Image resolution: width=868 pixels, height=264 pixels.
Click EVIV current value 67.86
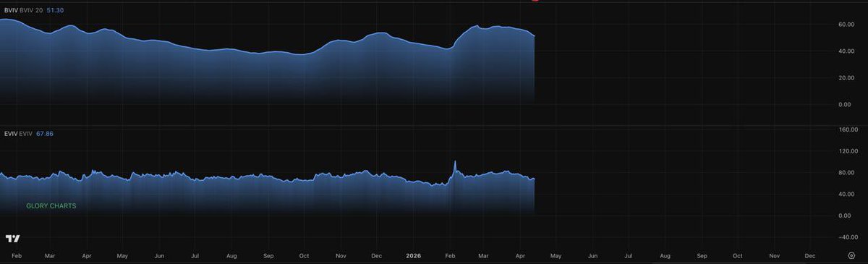pyautogui.click(x=46, y=134)
